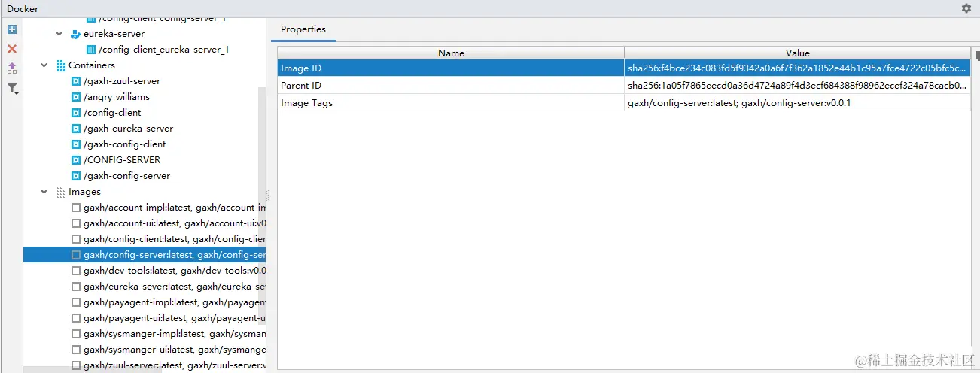The width and height of the screenshot is (980, 373).
Task: Click image icon of gaxh/dev-tools:latest
Action: [x=75, y=271]
